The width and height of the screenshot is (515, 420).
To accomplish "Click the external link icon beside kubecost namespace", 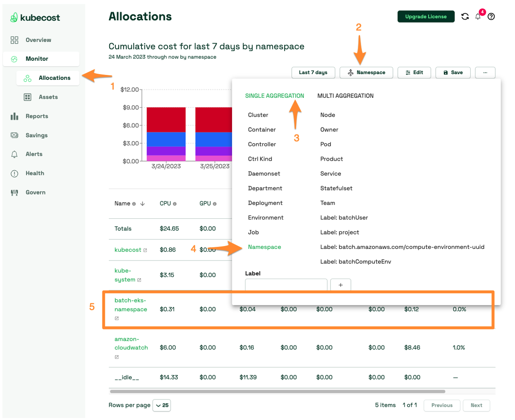I will coord(144,249).
